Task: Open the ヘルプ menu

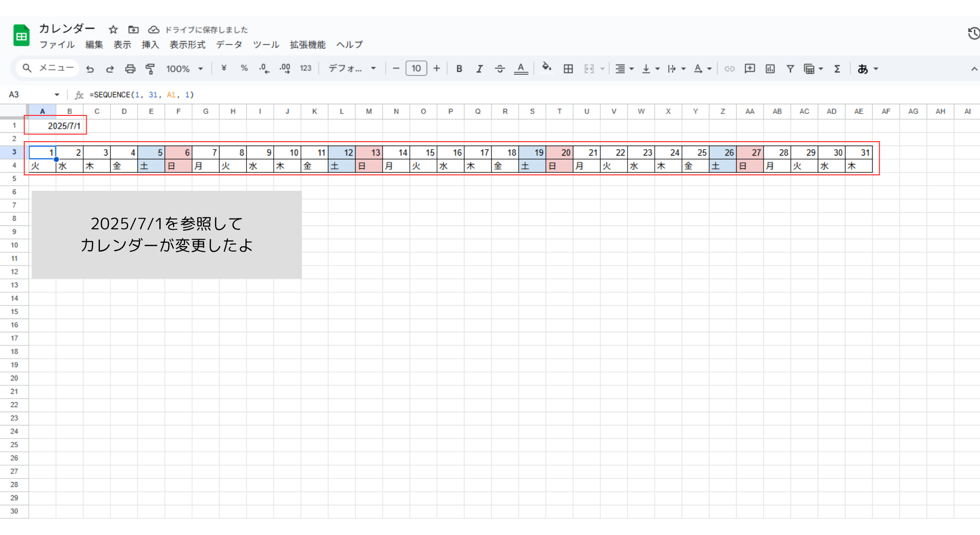Action: pyautogui.click(x=349, y=45)
